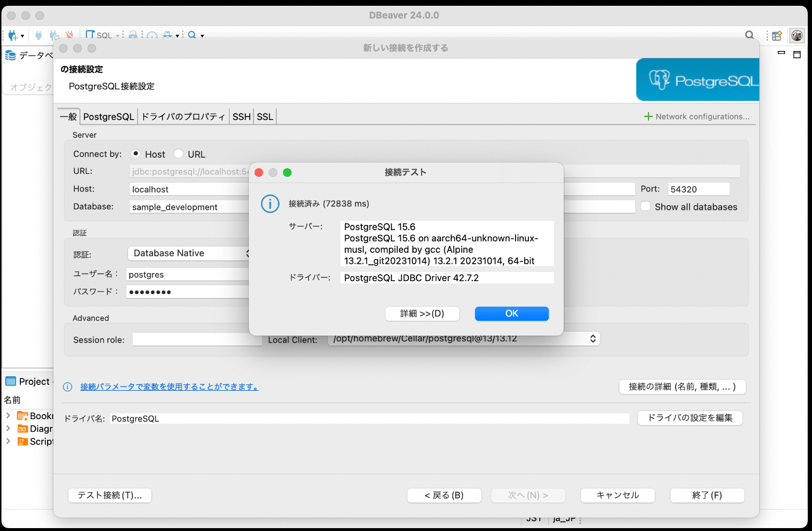
Task: Switch to the SSL tab
Action: 265,117
